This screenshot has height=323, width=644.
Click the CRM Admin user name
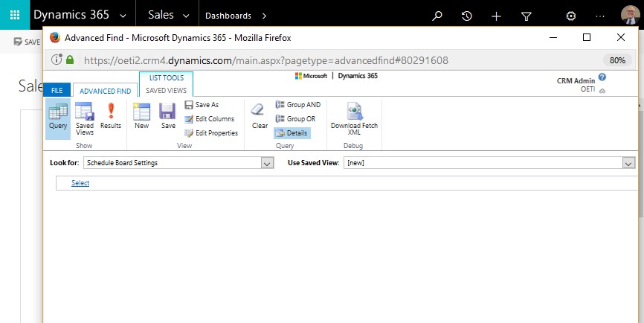tap(576, 80)
